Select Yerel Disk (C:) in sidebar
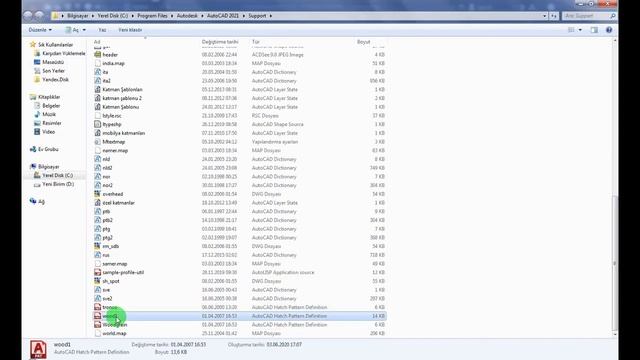 point(58,175)
